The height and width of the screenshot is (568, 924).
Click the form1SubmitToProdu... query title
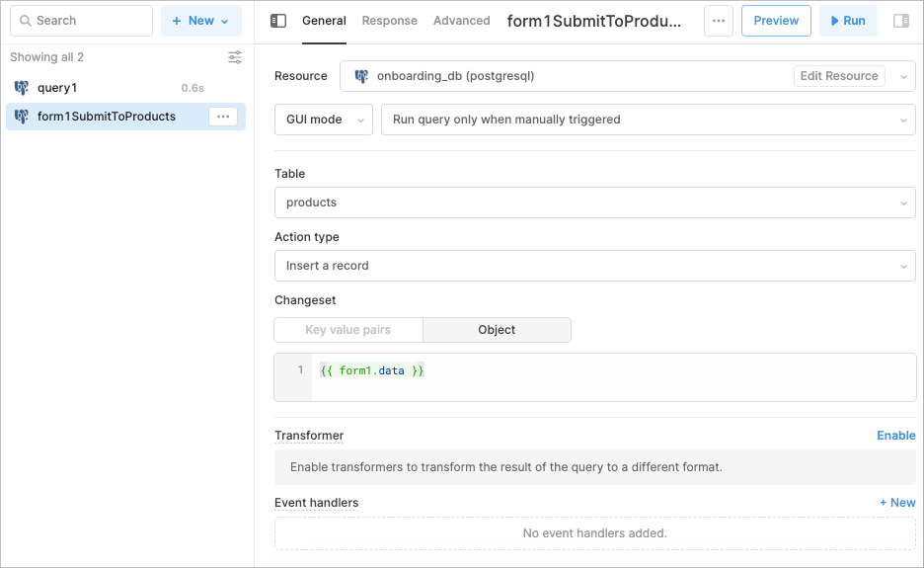(594, 21)
